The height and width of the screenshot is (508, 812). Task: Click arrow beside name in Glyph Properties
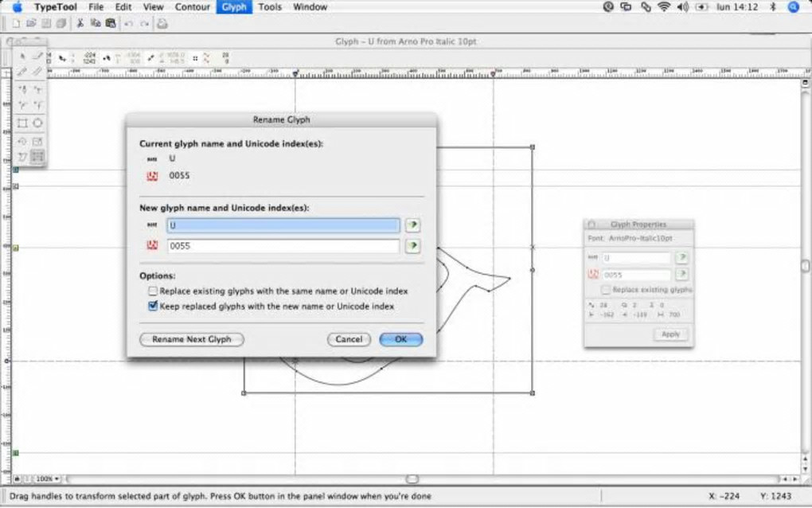(682, 257)
